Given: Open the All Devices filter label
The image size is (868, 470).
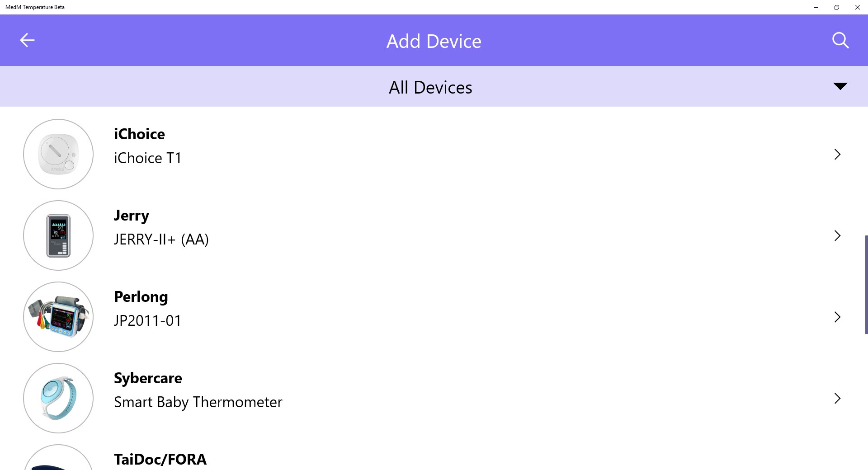Looking at the screenshot, I should [x=430, y=87].
